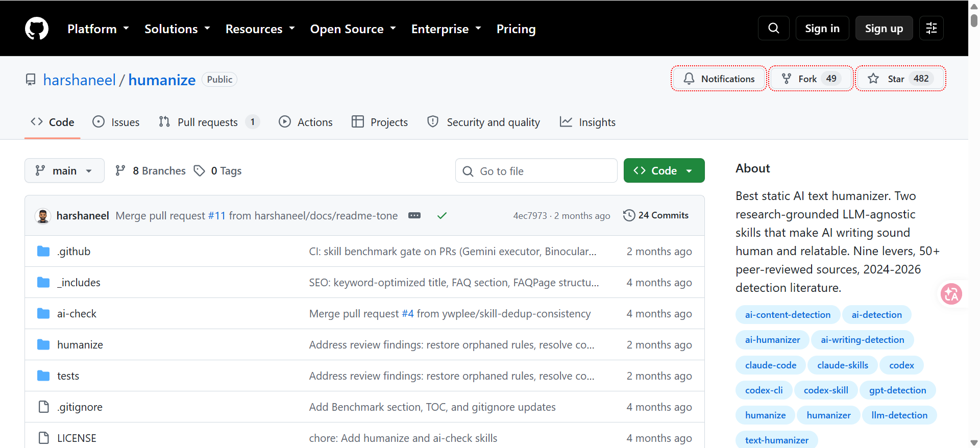Show the commit message ellipsis details
The height and width of the screenshot is (448, 980).
[x=414, y=215]
